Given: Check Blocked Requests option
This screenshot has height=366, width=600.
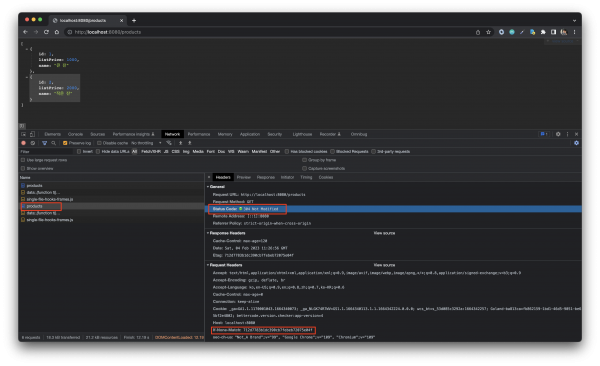Looking at the screenshot, I should pos(333,152).
